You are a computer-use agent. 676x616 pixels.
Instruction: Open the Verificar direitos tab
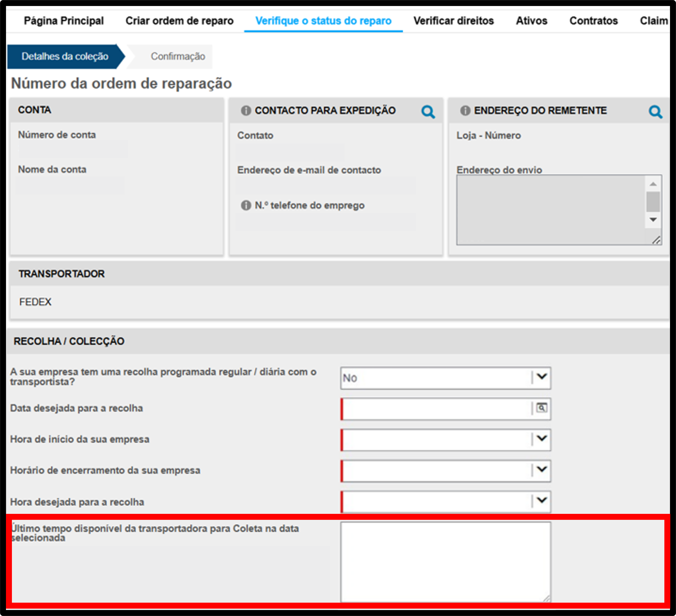(453, 21)
